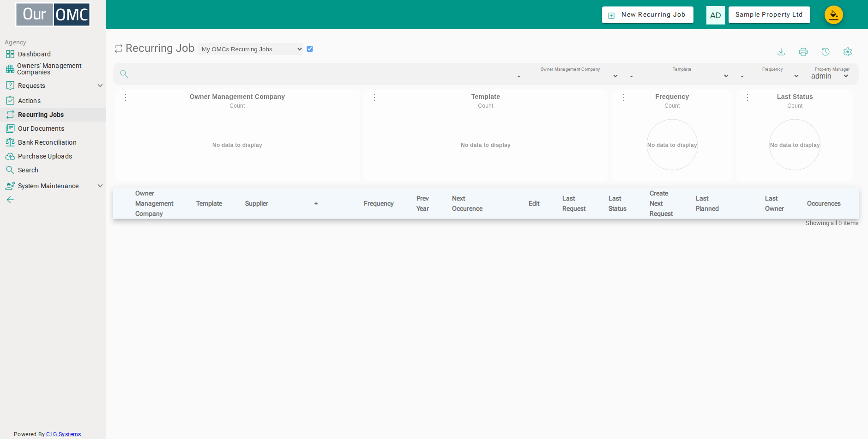
Task: Open Dashboard in sidebar
Action: (x=34, y=54)
